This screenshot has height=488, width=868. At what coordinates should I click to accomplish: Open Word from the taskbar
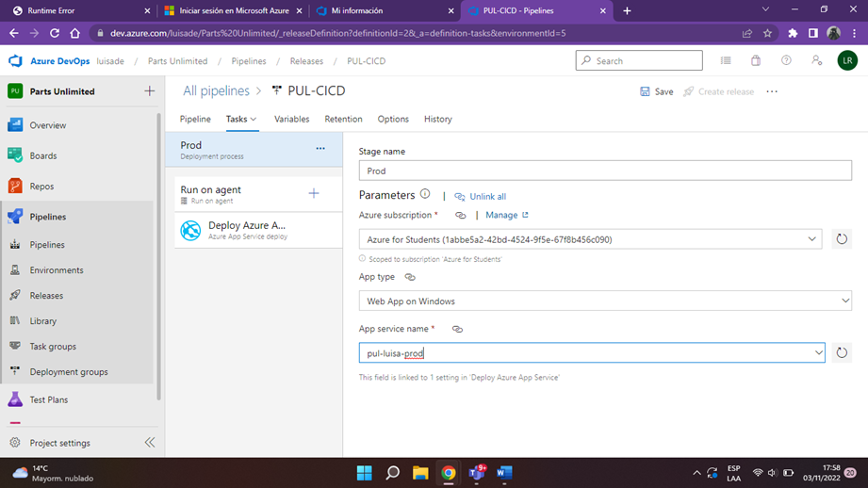tap(504, 473)
